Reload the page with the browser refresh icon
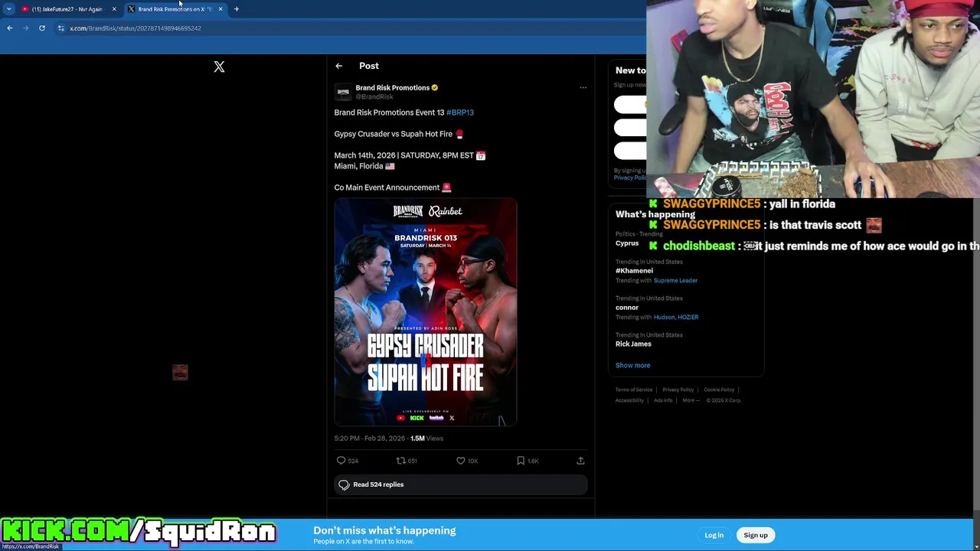This screenshot has width=980, height=551. (42, 28)
